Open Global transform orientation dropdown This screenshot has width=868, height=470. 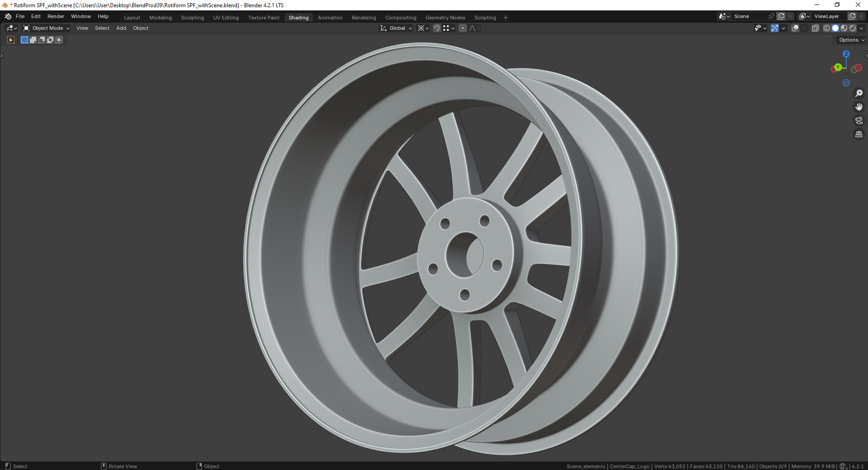[x=396, y=28]
